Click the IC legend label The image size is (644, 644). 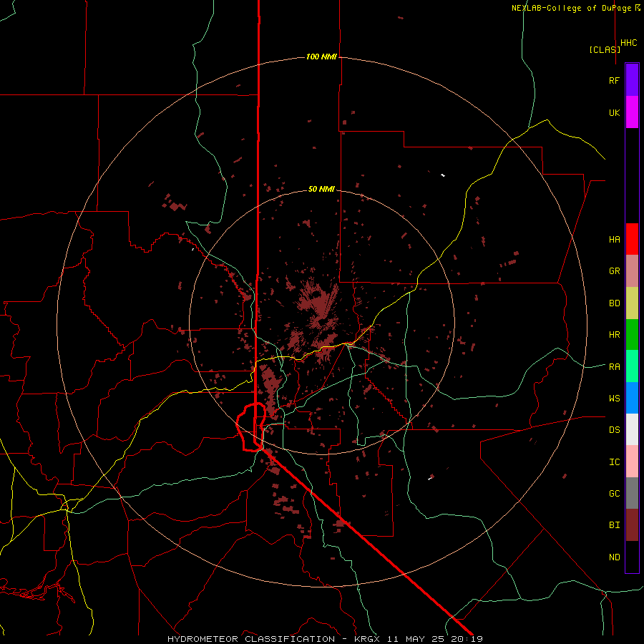click(614, 462)
